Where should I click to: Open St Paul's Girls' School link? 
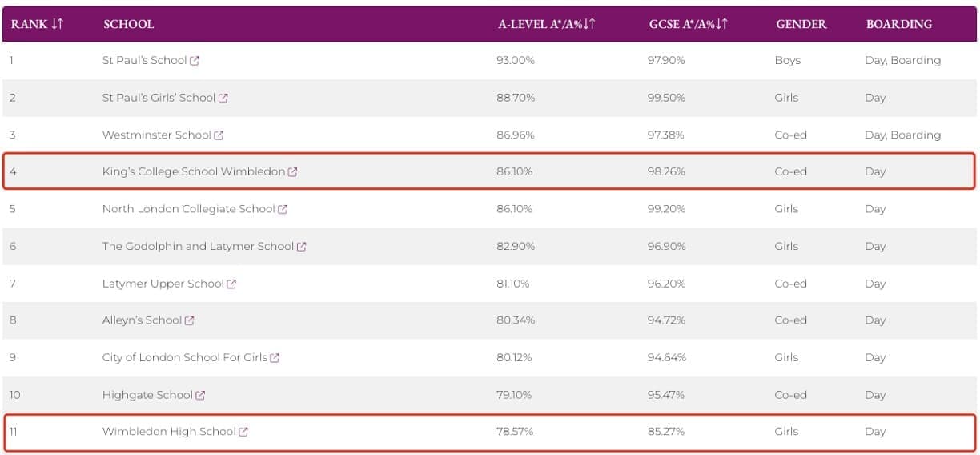click(x=159, y=98)
